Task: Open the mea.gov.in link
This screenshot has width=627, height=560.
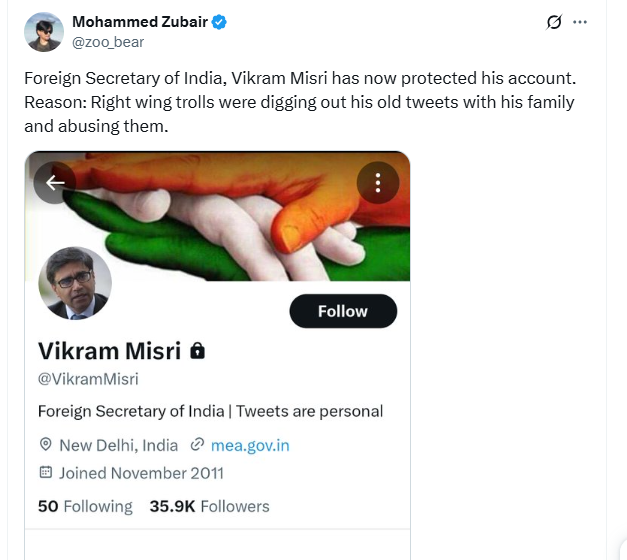Action: pos(250,446)
